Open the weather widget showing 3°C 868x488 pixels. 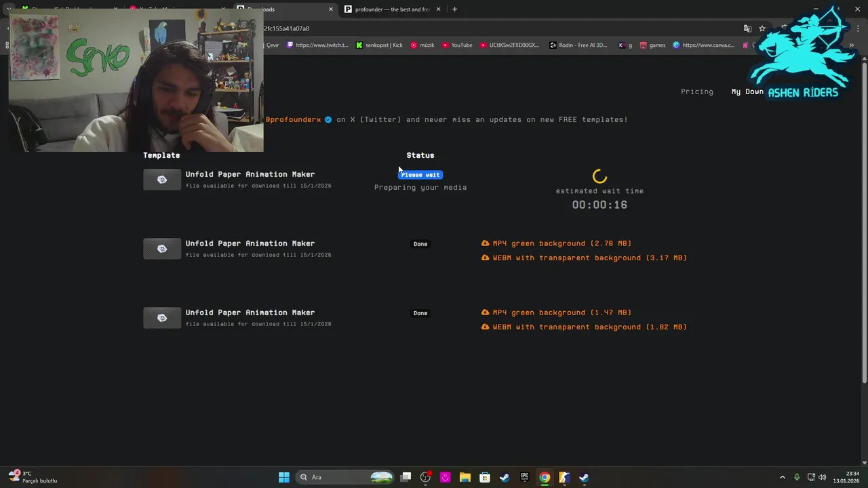[33, 477]
